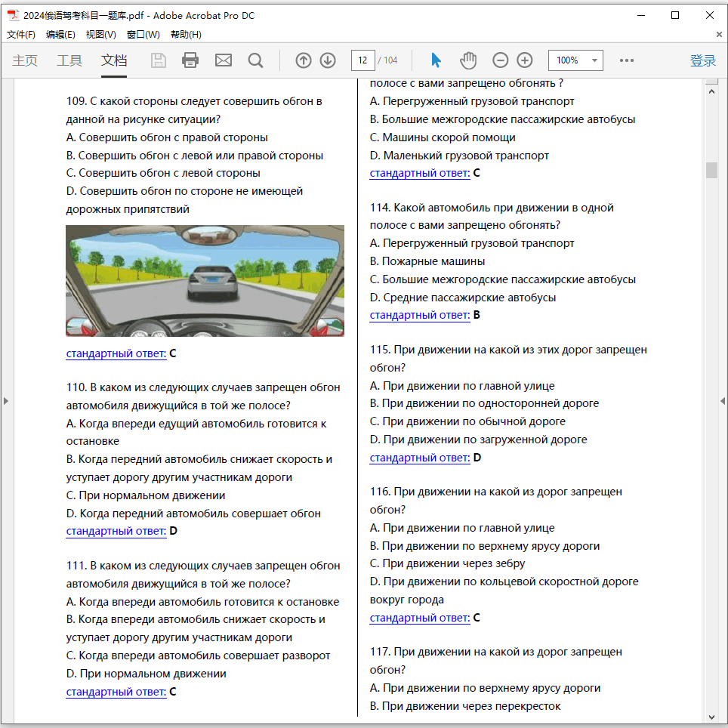Image resolution: width=728 pixels, height=728 pixels.
Task: Click the page number field showing 12
Action: pyautogui.click(x=363, y=60)
